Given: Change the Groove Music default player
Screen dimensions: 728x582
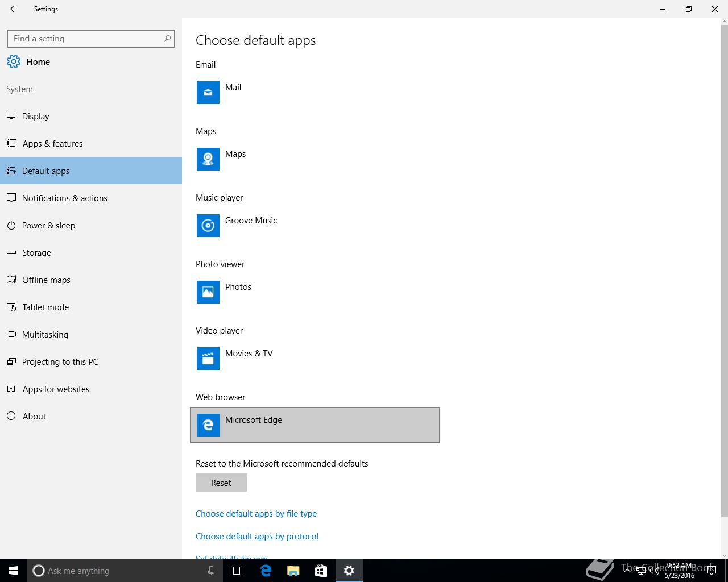Looking at the screenshot, I should click(x=315, y=226).
